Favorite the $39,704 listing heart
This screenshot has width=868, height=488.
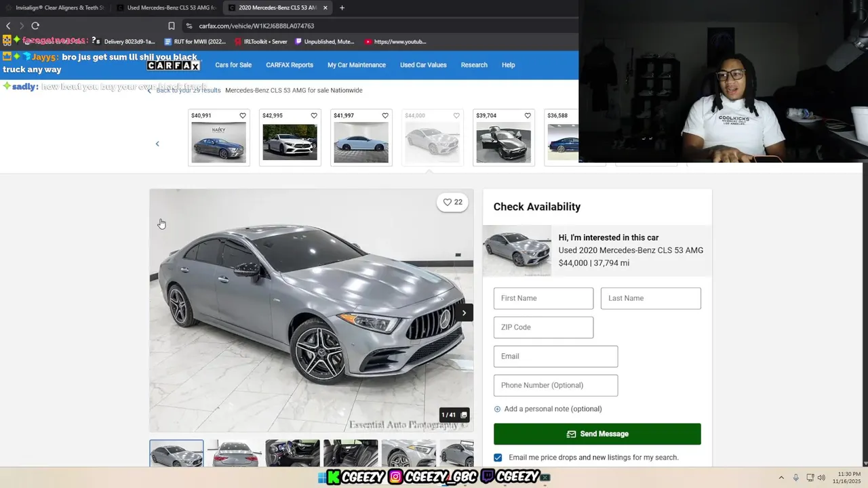click(528, 116)
